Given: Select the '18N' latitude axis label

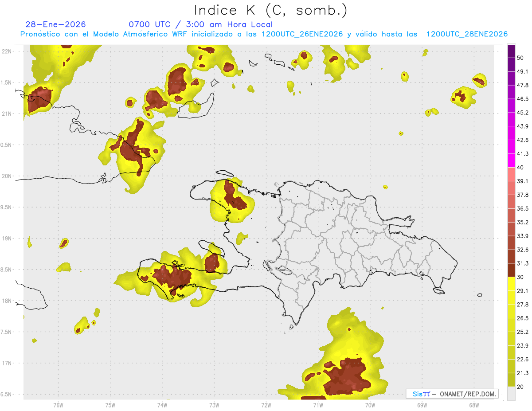Looking at the screenshot, I should [x=7, y=301].
